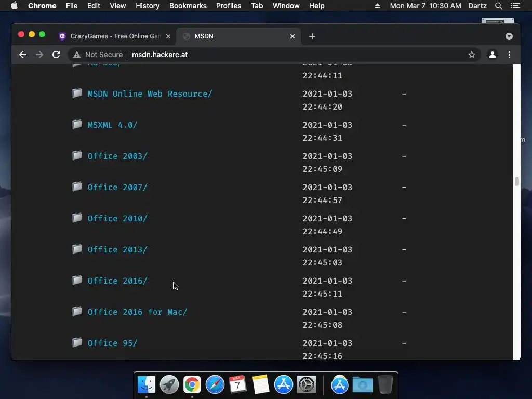Image resolution: width=532 pixels, height=399 pixels.
Task: Open the Apple menu
Action: 14,6
